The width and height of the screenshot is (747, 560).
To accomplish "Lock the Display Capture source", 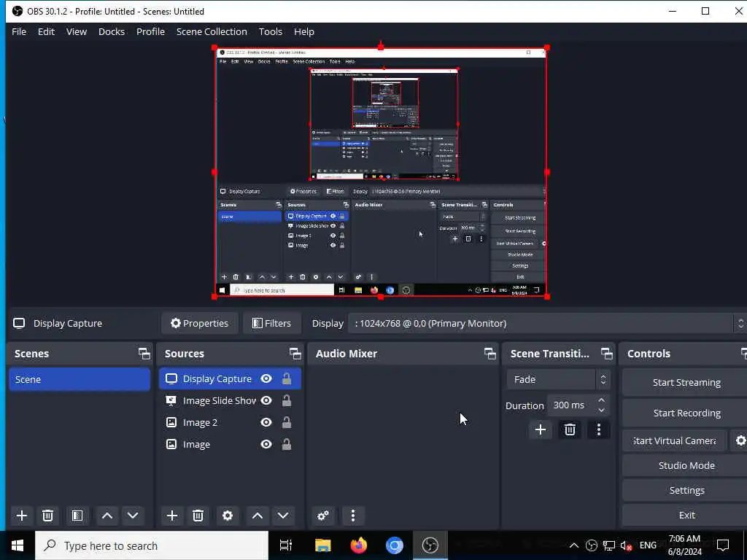I will [x=286, y=378].
